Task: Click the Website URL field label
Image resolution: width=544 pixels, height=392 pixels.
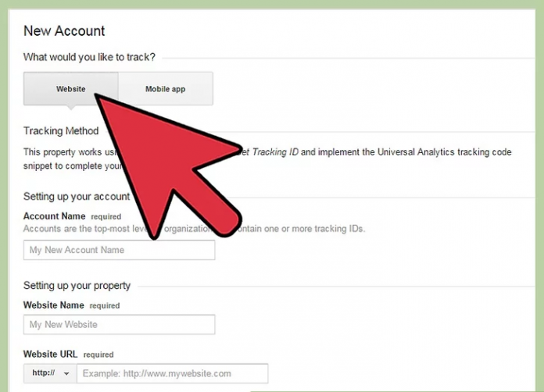Action: [x=52, y=354]
